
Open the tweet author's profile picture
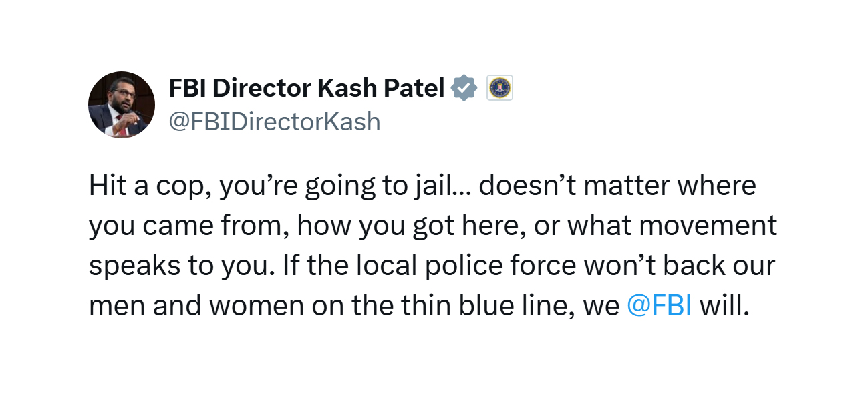click(x=122, y=105)
